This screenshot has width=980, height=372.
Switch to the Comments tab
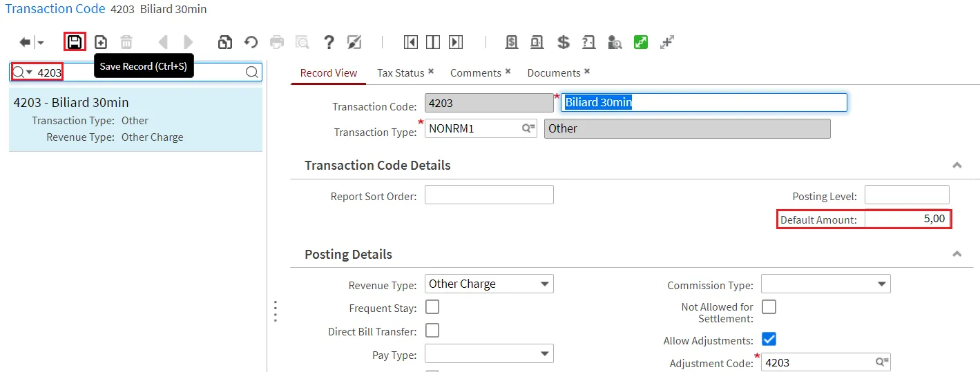(x=476, y=73)
